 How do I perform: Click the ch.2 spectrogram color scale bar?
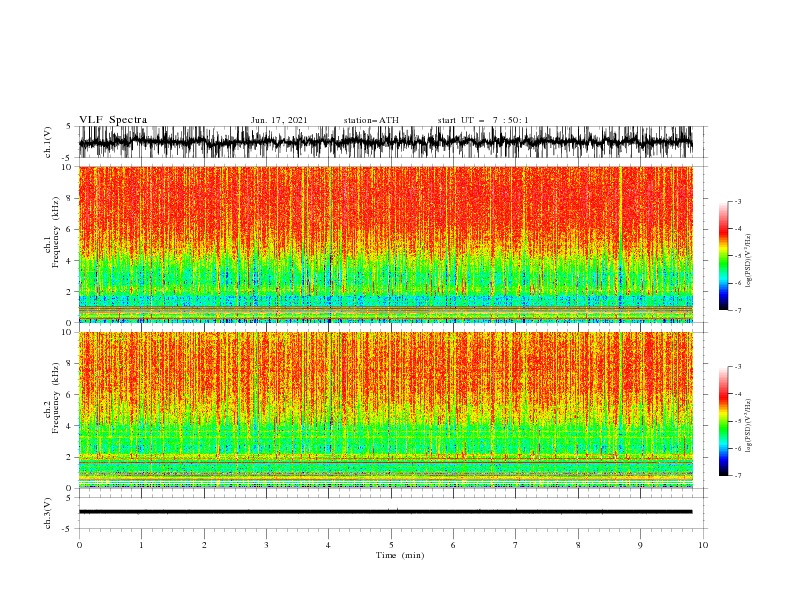tap(723, 421)
